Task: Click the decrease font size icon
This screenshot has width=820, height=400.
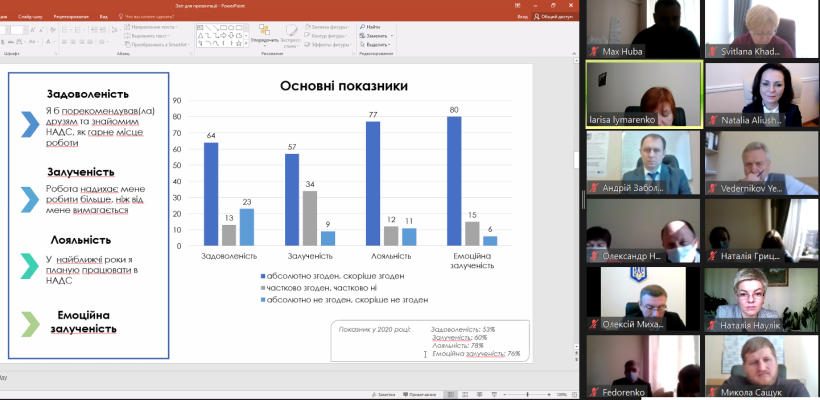Action: pos(41,30)
